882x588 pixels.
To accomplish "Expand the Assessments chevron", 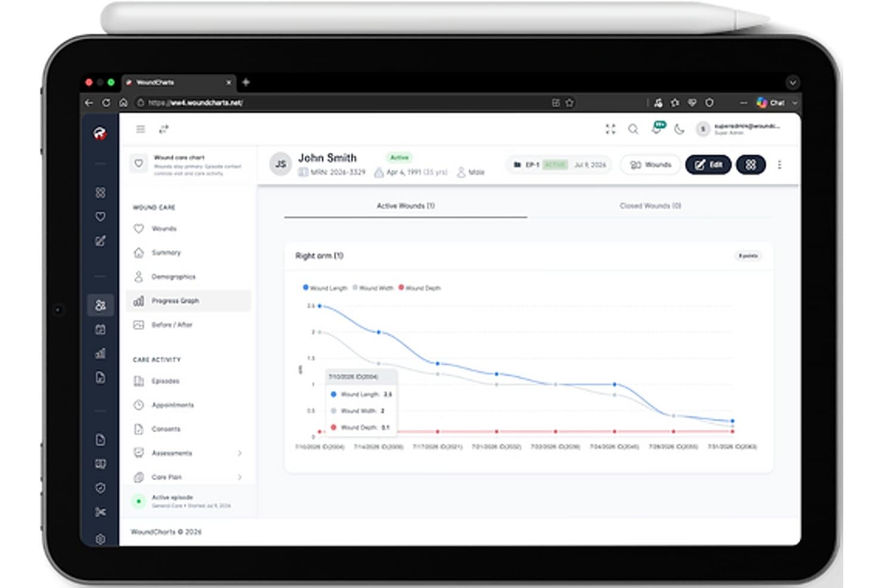I will click(x=240, y=453).
